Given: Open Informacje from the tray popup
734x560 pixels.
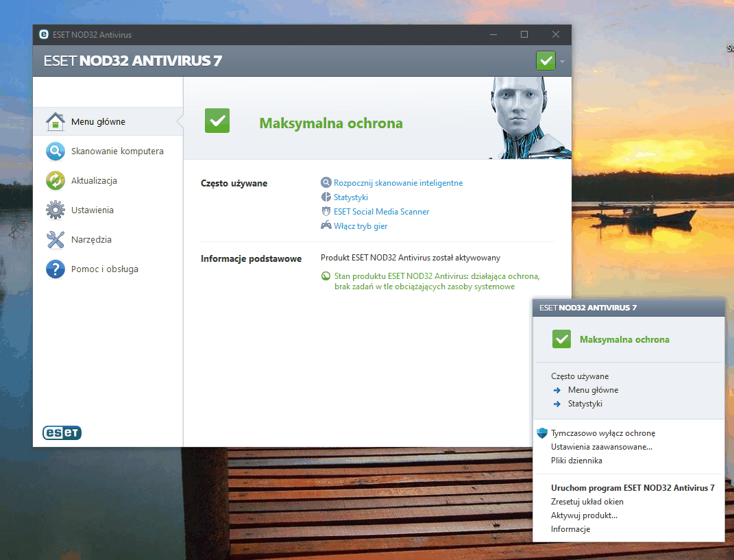Looking at the screenshot, I should pyautogui.click(x=570, y=529).
